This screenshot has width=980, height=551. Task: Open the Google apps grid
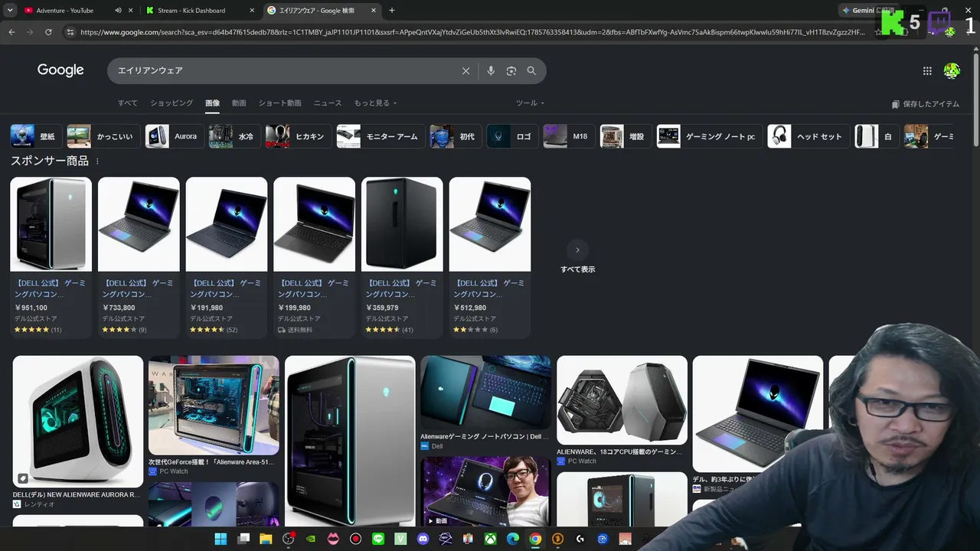tap(927, 70)
